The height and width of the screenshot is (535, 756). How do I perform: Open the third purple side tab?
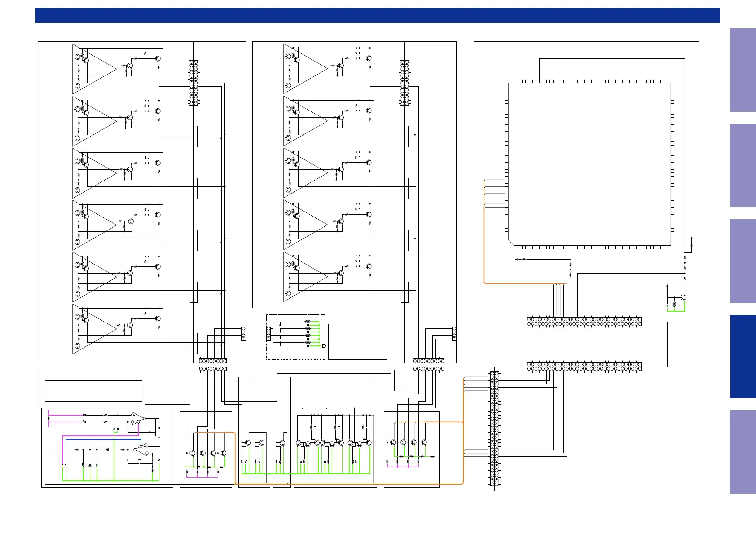coord(743,261)
